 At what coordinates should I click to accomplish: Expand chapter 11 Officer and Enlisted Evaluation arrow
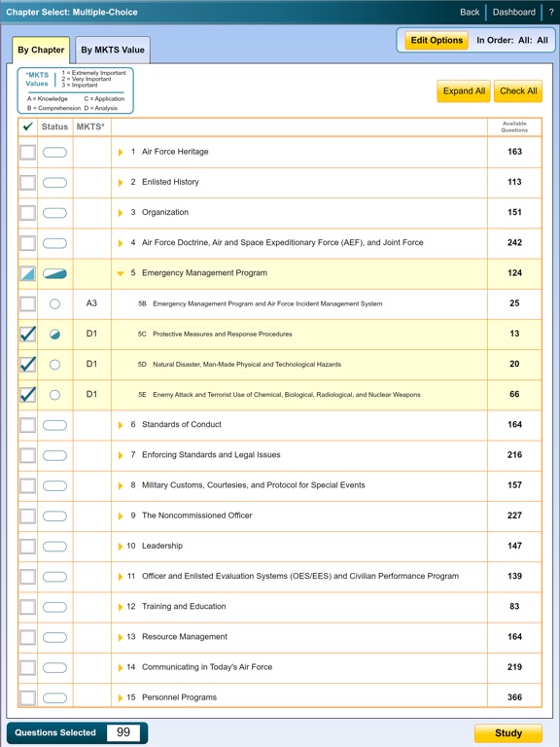pyautogui.click(x=121, y=577)
